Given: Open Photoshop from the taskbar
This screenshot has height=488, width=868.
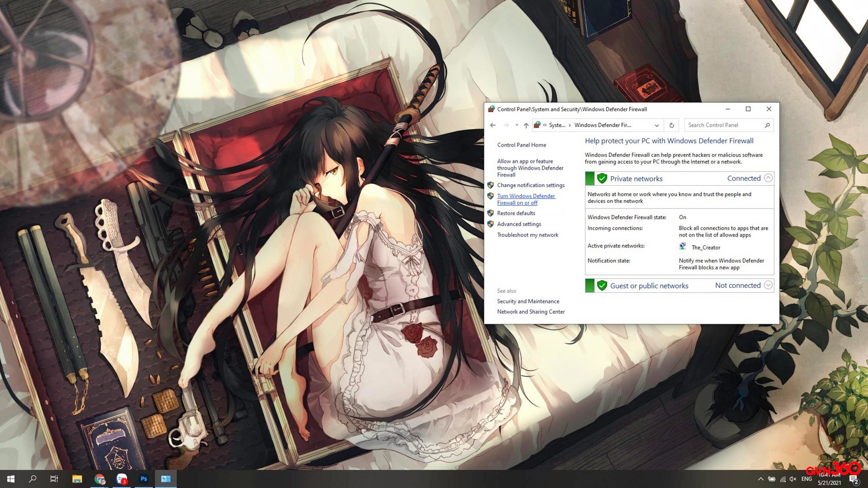Looking at the screenshot, I should [144, 479].
